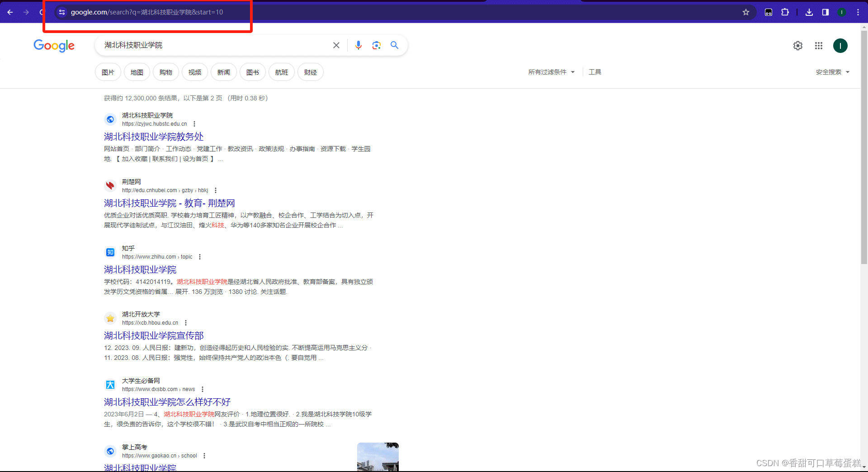Open the Chrome profile avatar in toolbar
This screenshot has width=868, height=472.
point(842,12)
